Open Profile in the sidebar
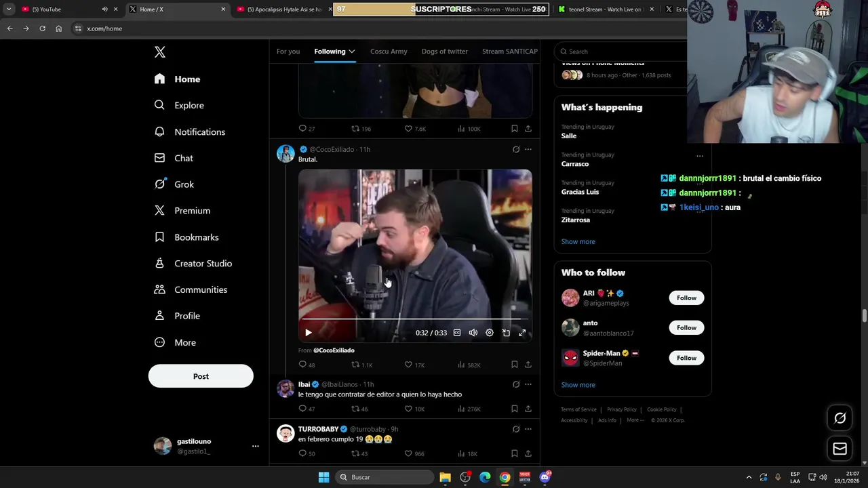868x488 pixels. 177,316
